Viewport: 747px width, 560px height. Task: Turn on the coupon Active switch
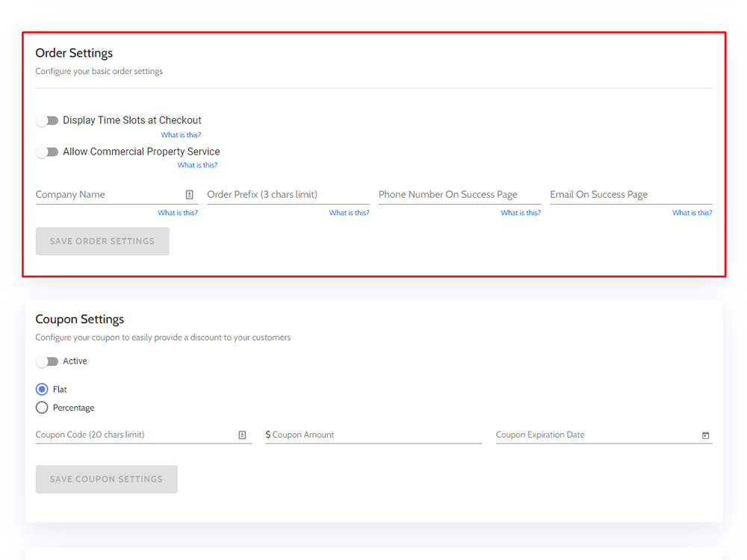pyautogui.click(x=47, y=361)
